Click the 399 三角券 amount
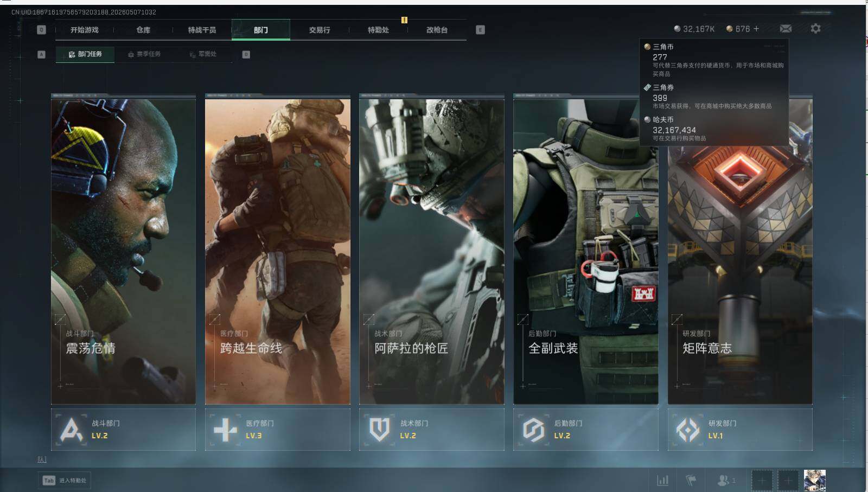Screen dimensions: 868x492 [660, 98]
